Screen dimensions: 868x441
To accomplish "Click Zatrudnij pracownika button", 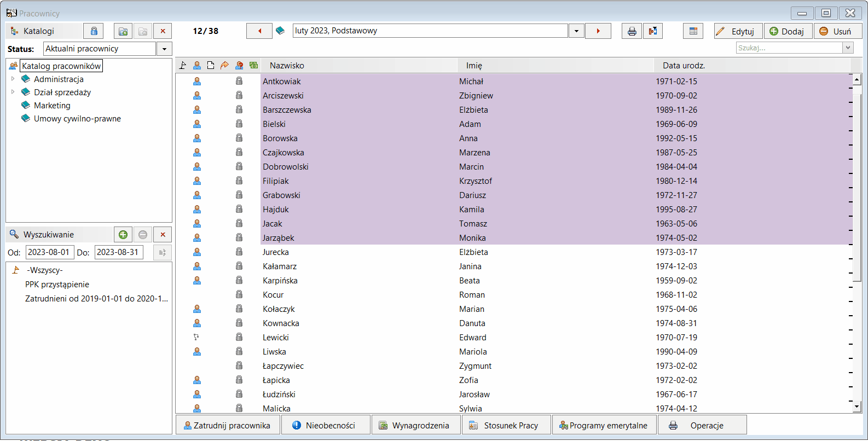I will tap(227, 425).
